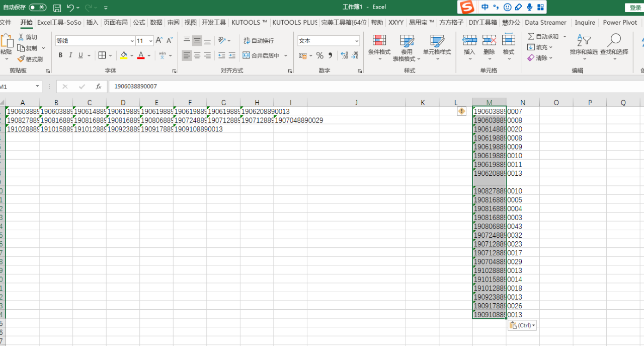Image resolution: width=644 pixels, height=346 pixels.
Task: Click the text orientation icon
Action: tap(222, 40)
